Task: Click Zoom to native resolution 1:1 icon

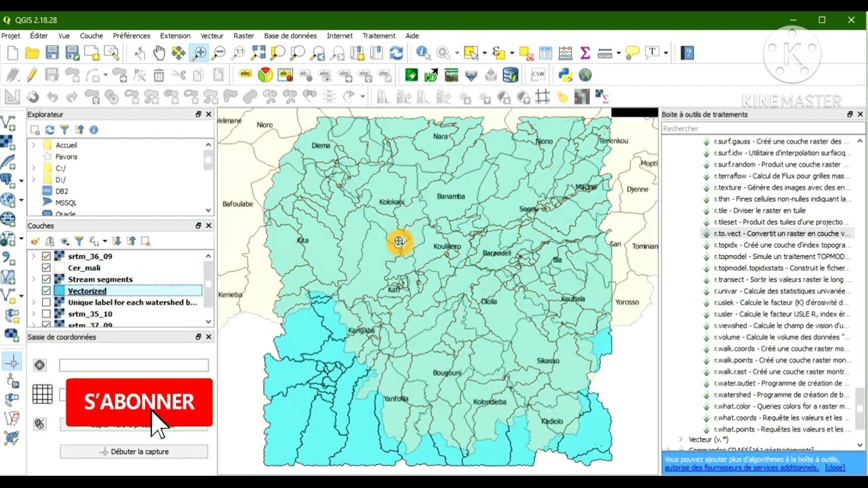Action: [x=239, y=53]
